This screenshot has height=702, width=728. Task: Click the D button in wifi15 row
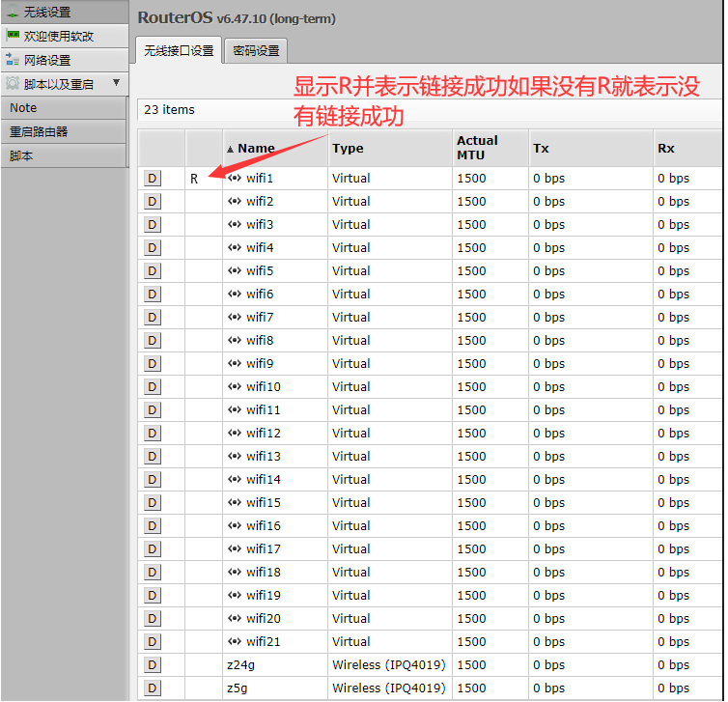(x=153, y=503)
